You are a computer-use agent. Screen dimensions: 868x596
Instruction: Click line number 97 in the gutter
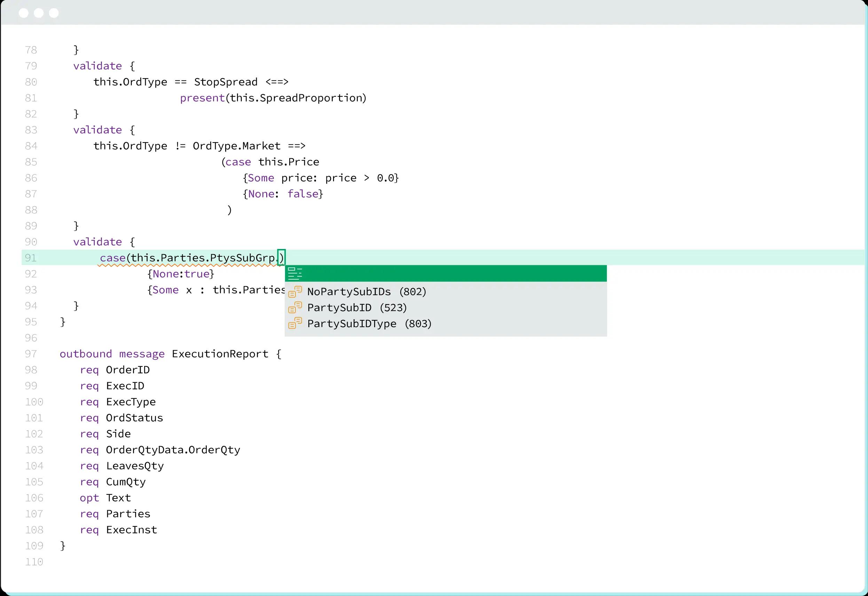point(31,354)
